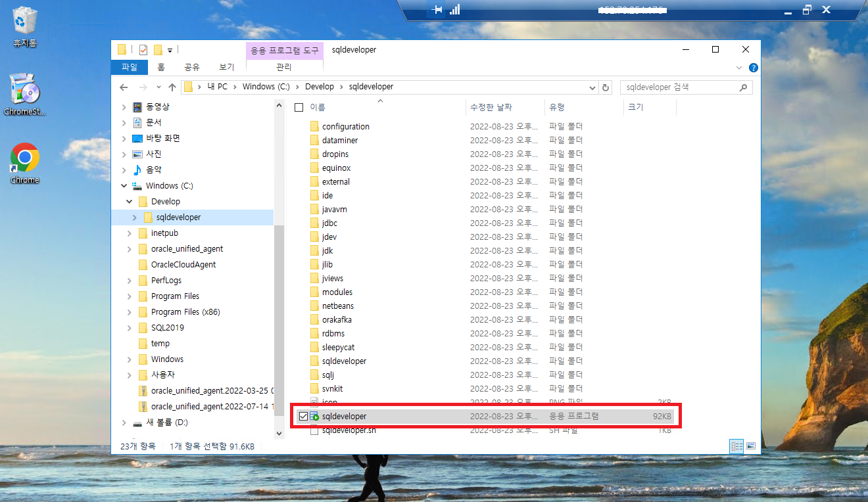
Task: Open Explorer help question mark icon
Action: pyautogui.click(x=754, y=68)
